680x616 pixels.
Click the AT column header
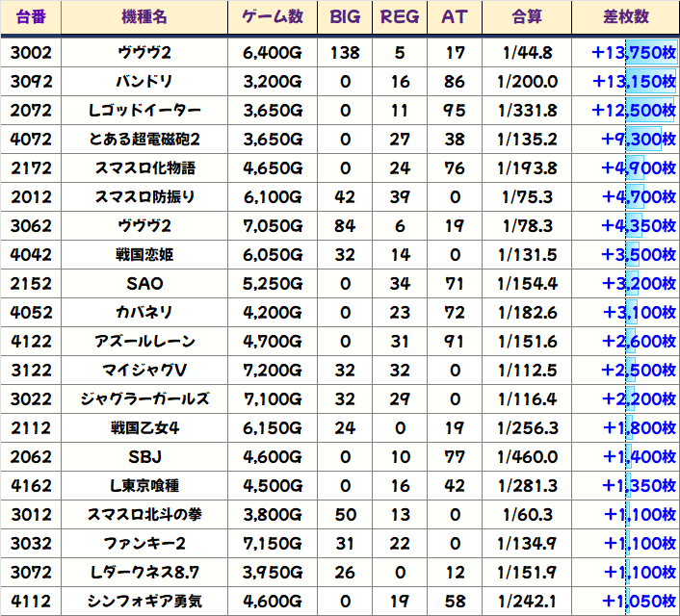(x=454, y=17)
